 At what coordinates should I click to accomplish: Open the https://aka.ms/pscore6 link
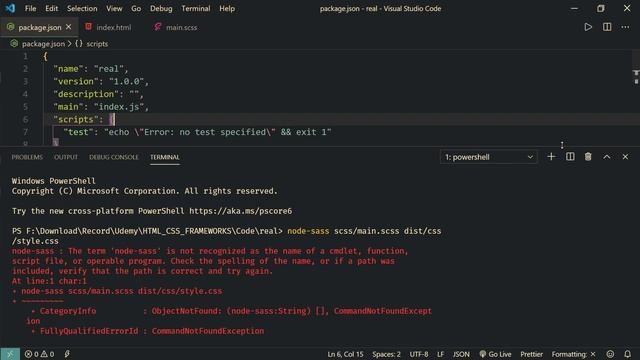[240, 211]
